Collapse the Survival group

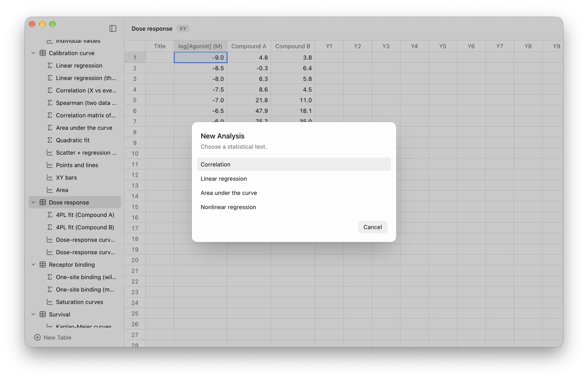click(33, 314)
